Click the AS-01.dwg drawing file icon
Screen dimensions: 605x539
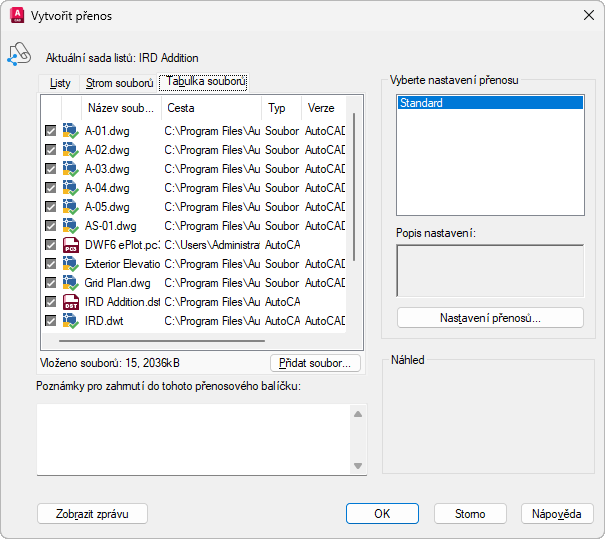(x=70, y=226)
